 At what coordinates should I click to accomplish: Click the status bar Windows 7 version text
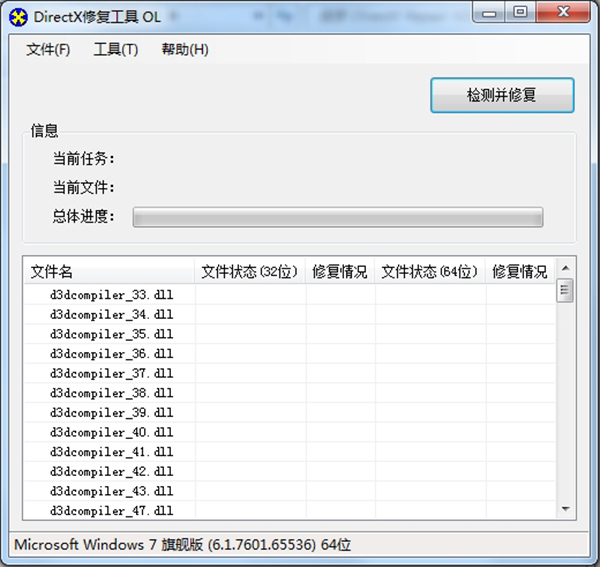183,544
